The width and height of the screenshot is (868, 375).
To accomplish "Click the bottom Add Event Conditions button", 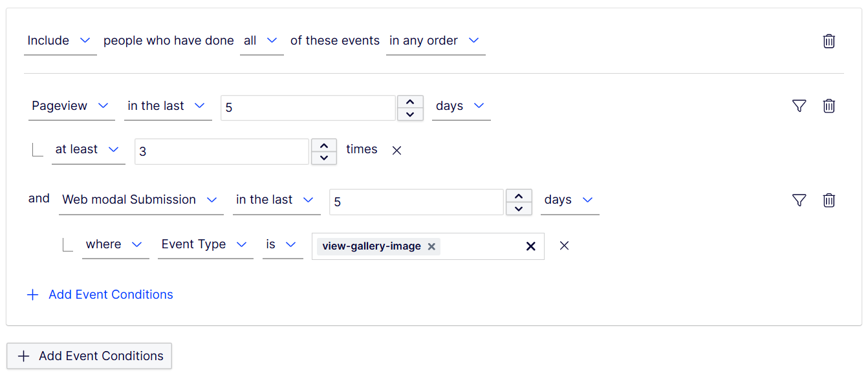I will [89, 356].
